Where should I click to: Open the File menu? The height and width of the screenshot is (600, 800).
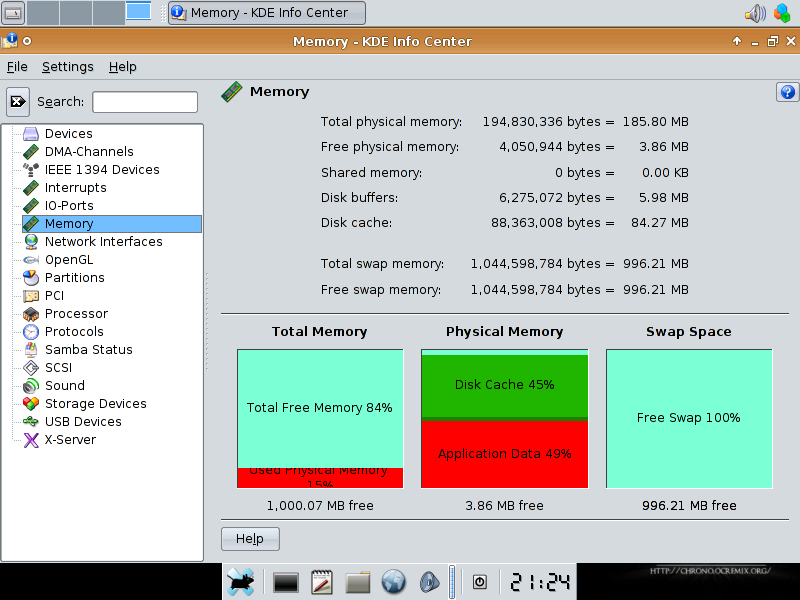(17, 67)
